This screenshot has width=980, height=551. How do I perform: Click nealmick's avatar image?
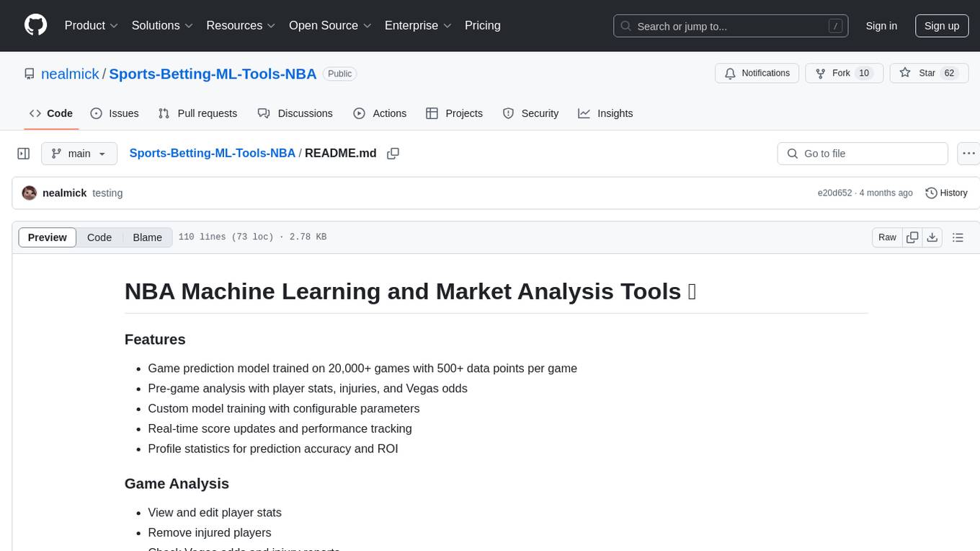tap(30, 193)
